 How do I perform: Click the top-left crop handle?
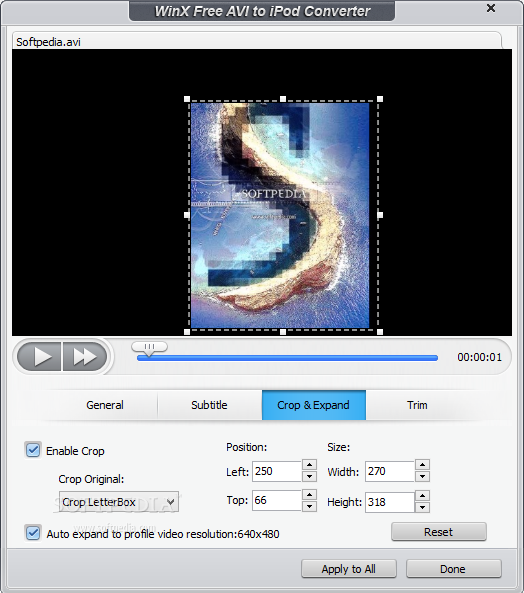pos(187,99)
